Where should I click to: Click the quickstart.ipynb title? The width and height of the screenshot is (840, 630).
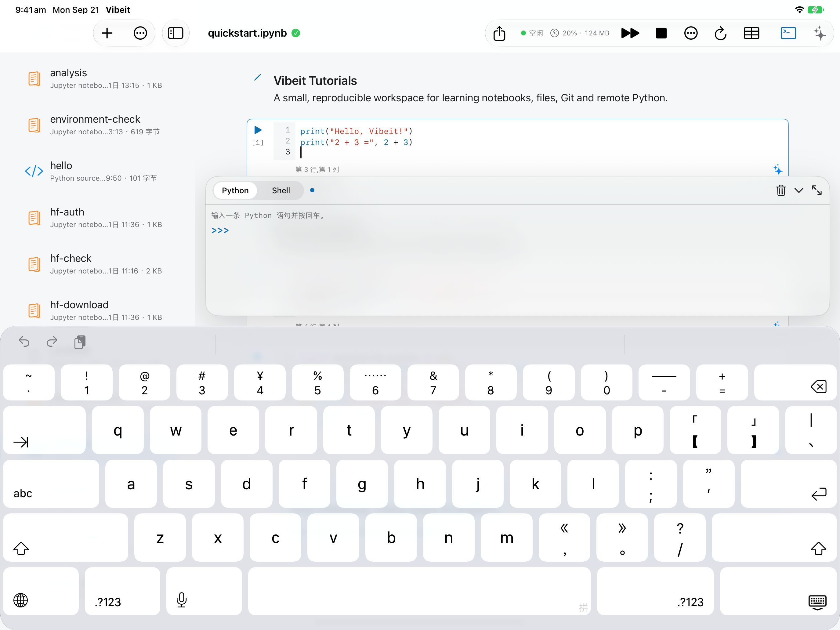pos(247,33)
